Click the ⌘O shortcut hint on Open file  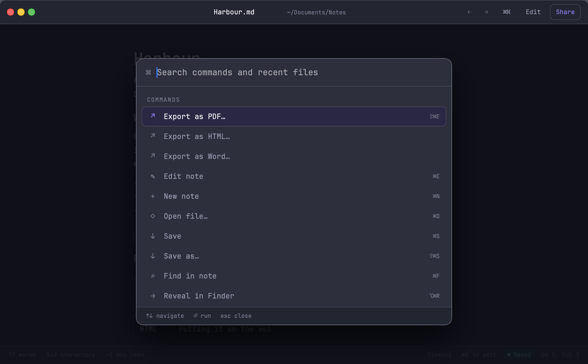click(436, 216)
